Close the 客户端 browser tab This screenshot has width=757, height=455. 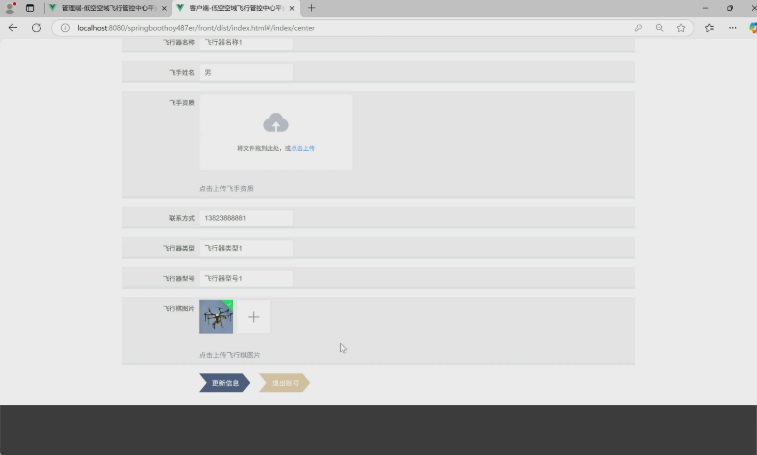point(292,8)
